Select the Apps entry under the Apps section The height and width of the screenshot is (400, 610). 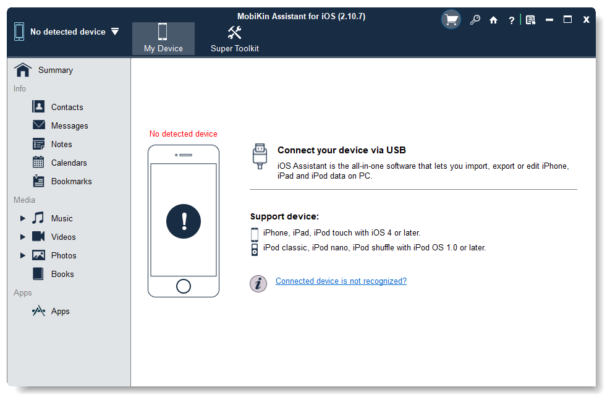tap(60, 311)
